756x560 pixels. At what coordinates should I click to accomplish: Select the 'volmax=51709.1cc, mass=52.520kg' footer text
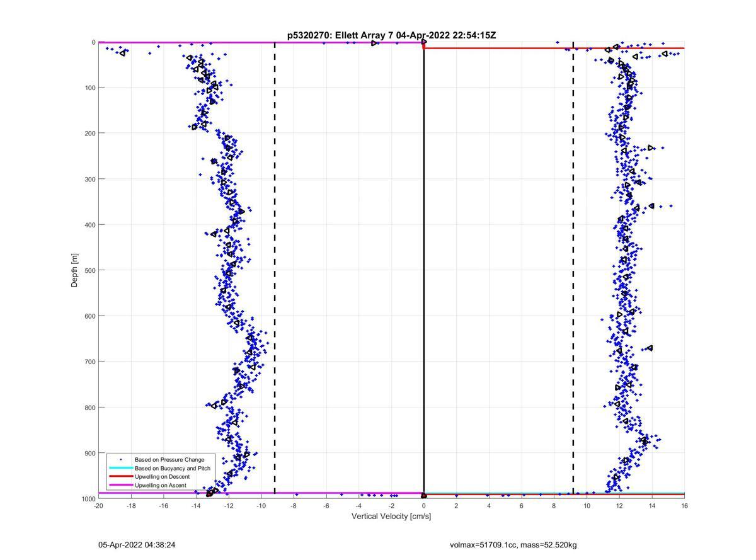pos(513,545)
